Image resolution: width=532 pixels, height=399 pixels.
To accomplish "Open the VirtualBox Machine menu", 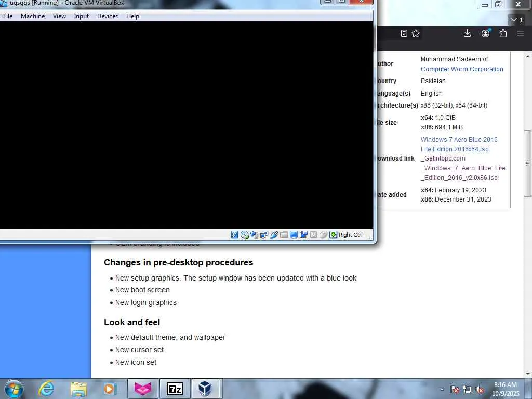I will [33, 16].
